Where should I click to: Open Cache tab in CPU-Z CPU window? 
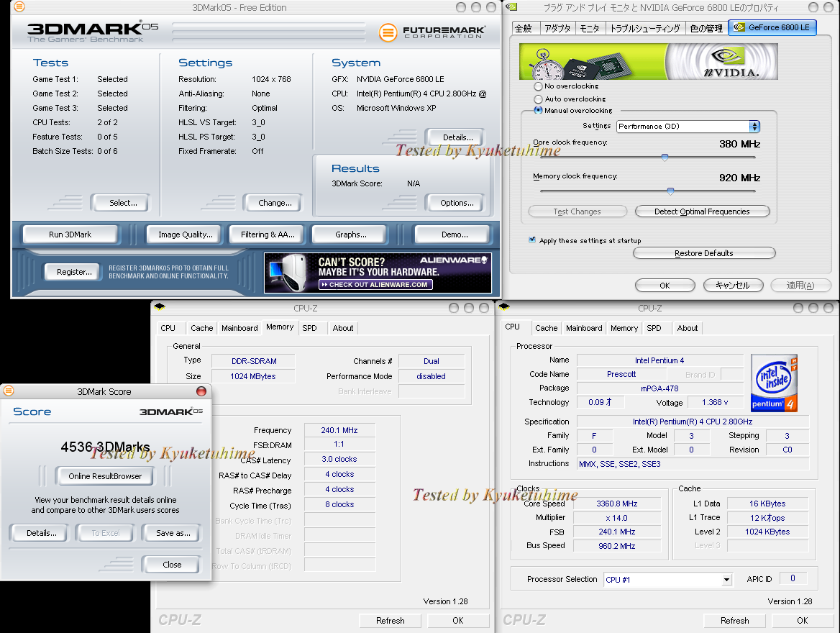pos(546,328)
